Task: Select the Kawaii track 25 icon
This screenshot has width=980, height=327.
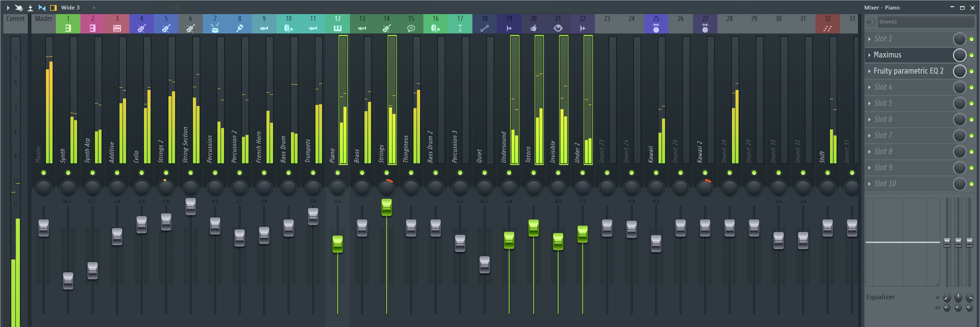Action: pyautogui.click(x=656, y=28)
